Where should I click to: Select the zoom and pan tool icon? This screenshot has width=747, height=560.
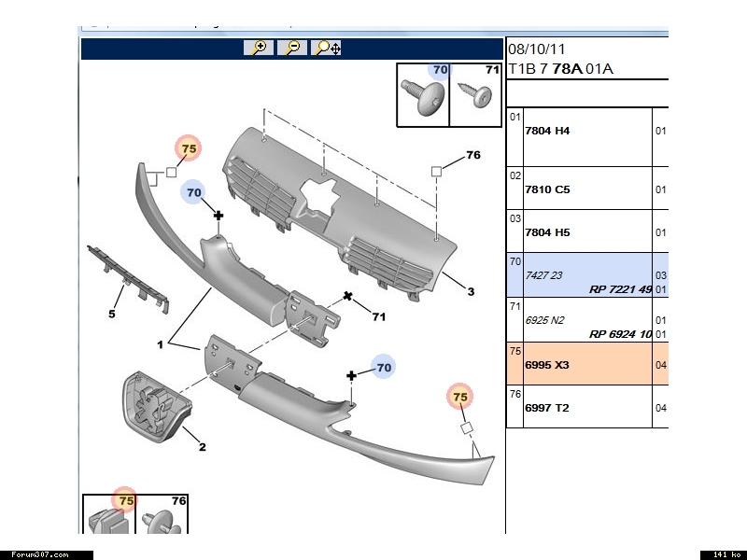click(x=328, y=48)
